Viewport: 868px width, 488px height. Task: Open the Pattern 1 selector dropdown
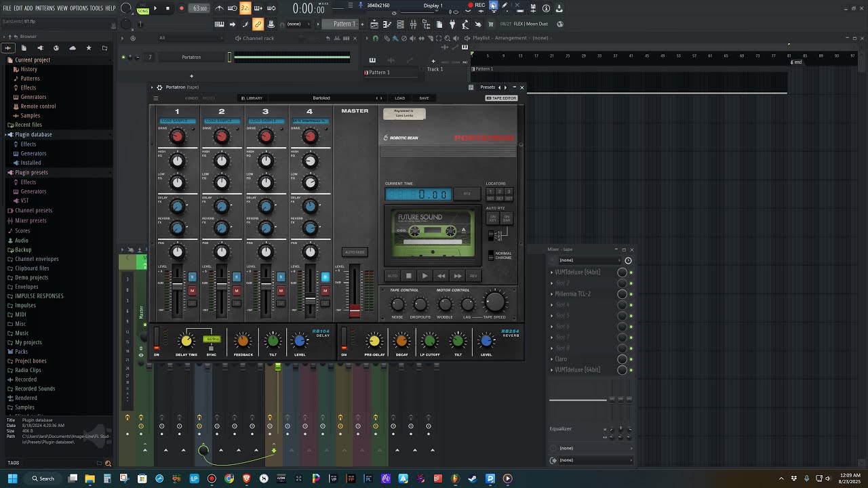(x=344, y=24)
